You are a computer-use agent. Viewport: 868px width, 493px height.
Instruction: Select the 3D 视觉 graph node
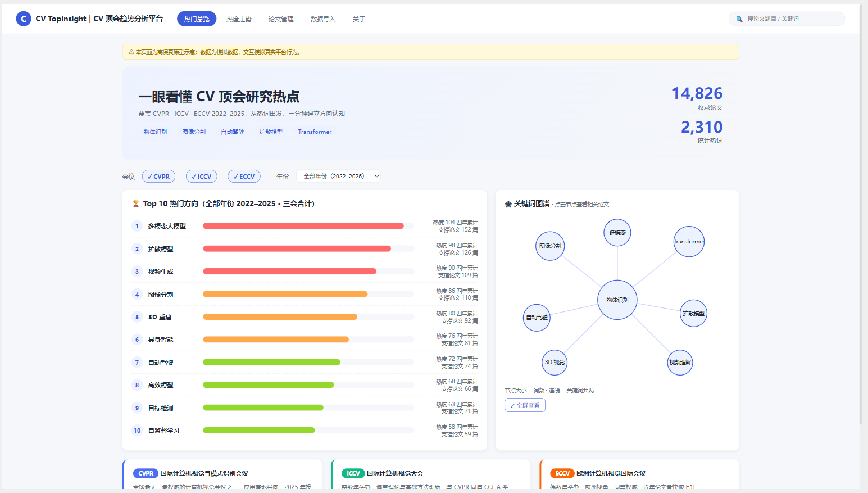(x=555, y=362)
